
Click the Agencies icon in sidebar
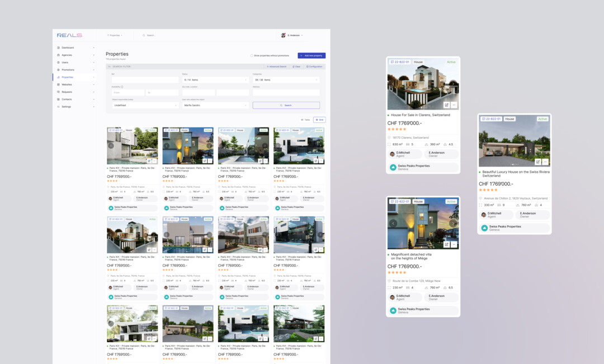pos(58,55)
